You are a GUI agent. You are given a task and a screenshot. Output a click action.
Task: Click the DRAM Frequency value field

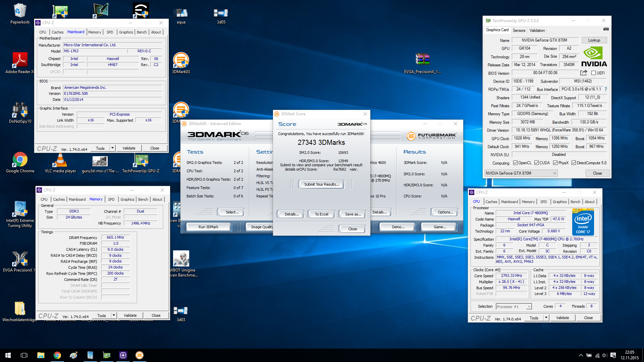[x=115, y=238]
